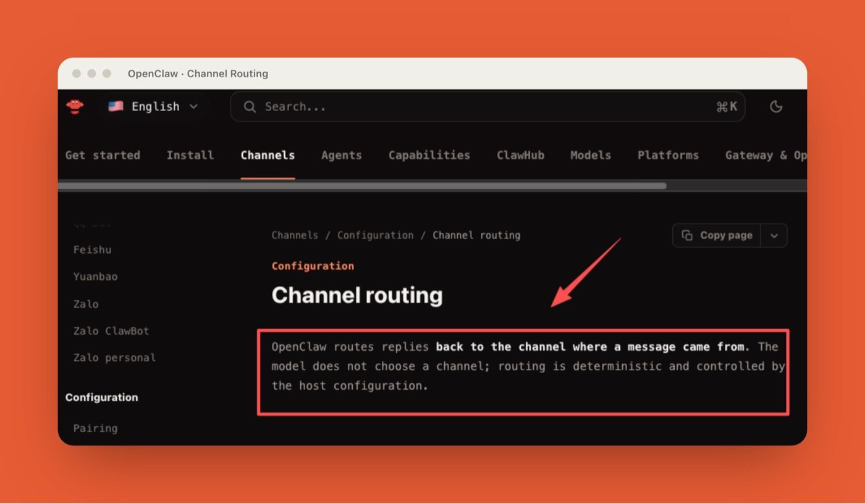Toggle dark mode with moon icon
The width and height of the screenshot is (865, 504).
click(776, 107)
